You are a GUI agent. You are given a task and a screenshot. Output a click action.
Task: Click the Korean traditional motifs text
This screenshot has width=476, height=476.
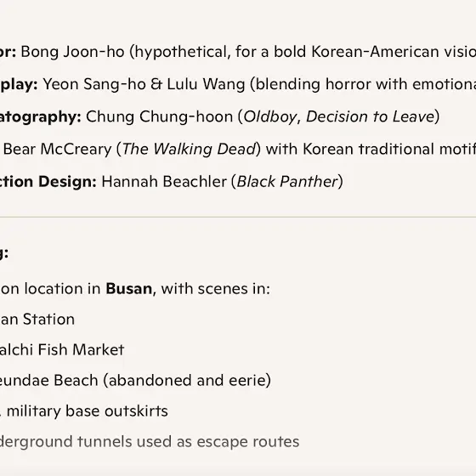[x=389, y=149]
